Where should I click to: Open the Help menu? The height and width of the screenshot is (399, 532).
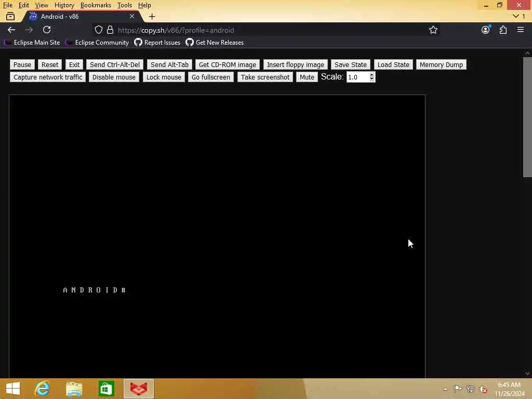point(144,5)
